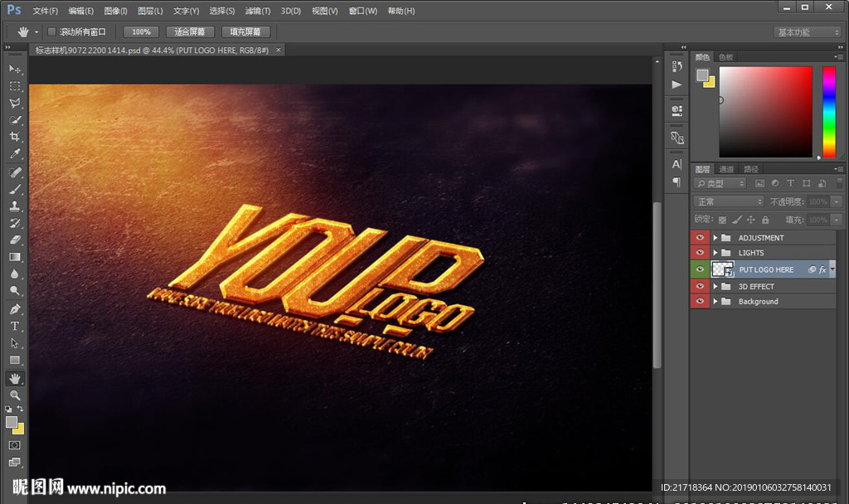This screenshot has height=504, width=849.
Task: Select the Healing Brush tool
Action: (x=15, y=172)
